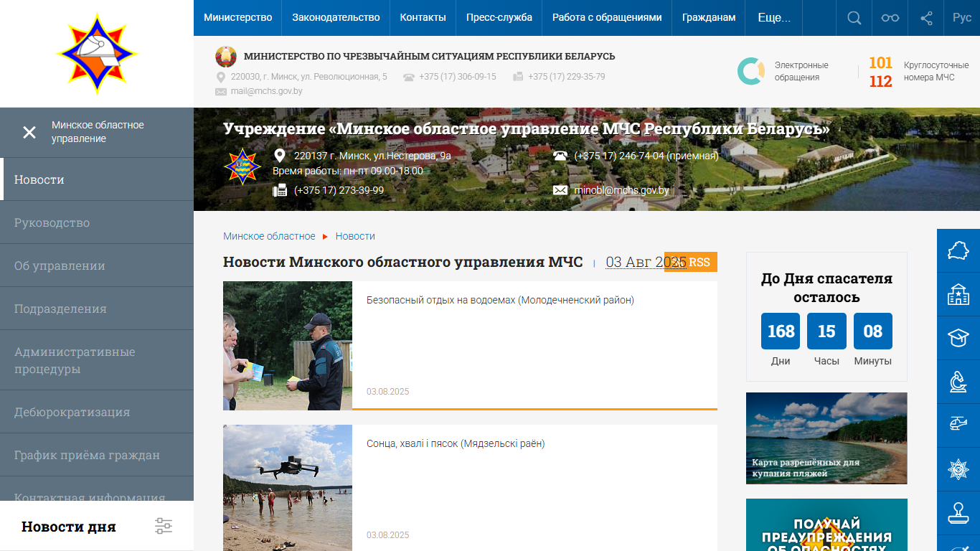This screenshot has height=551, width=980.
Task: Click fax number +375 (17) 229-35-79
Action: click(x=567, y=77)
